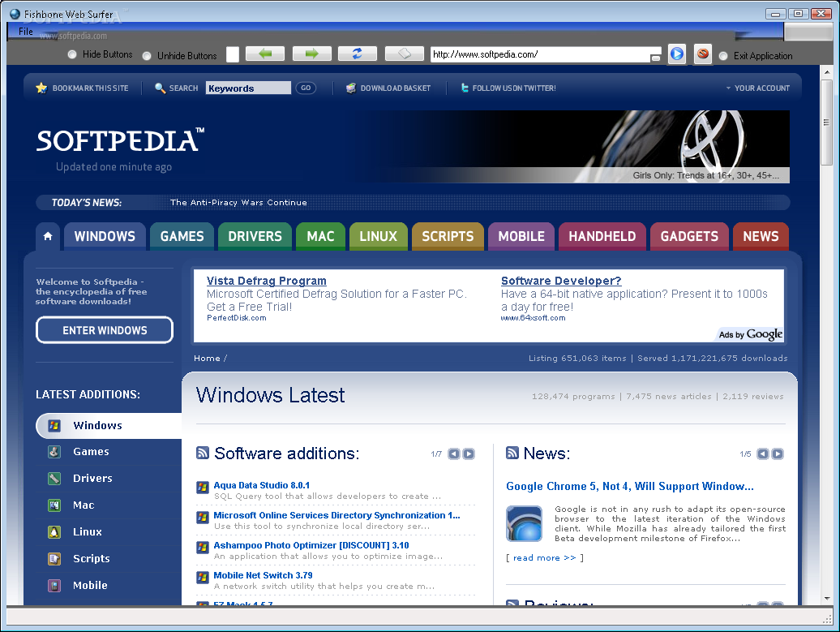Open Ashampoo Photo Optimizer link
Viewport: 840px width, 632px height.
pos(311,545)
